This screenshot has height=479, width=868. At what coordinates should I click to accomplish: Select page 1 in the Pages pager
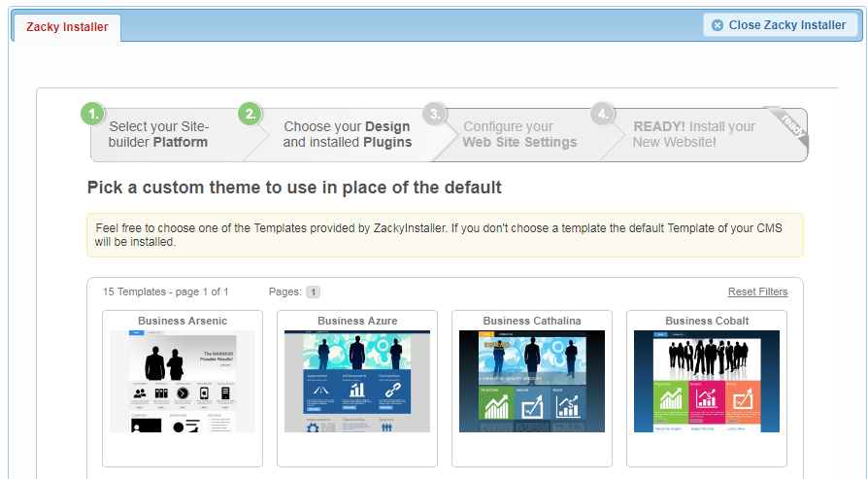[x=313, y=291]
